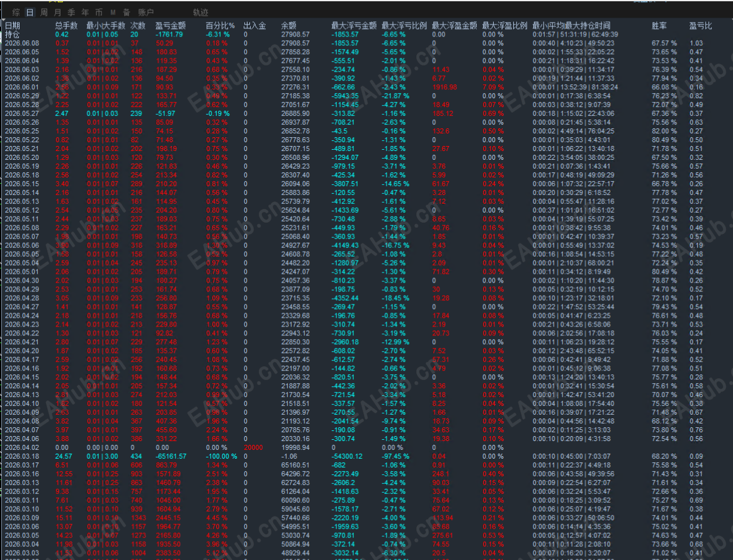Click the -97.45 % floating loss ratio
The image size is (733, 560).
395,456
